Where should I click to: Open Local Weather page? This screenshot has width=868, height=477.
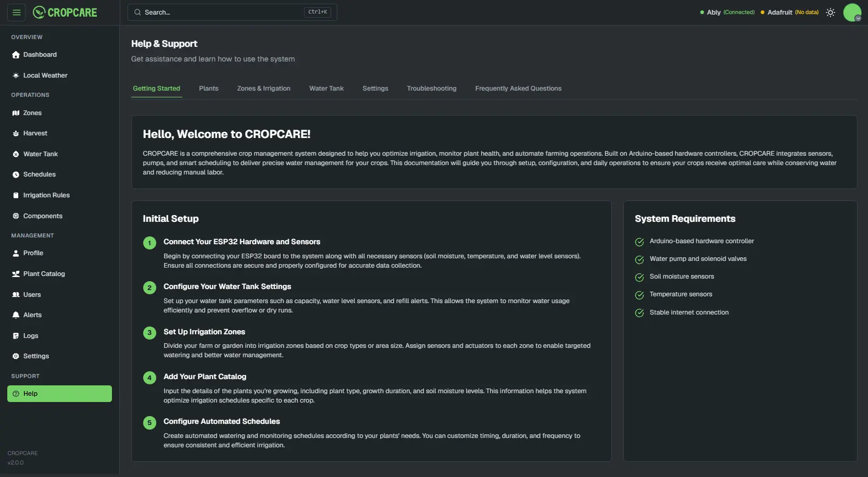pos(59,76)
